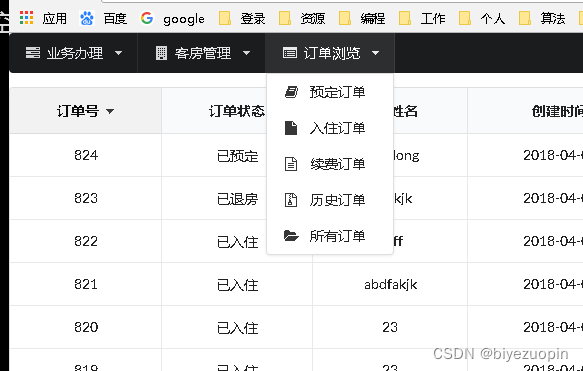
Task: Expand the 业务办理 dropdown arrow
Action: [119, 53]
